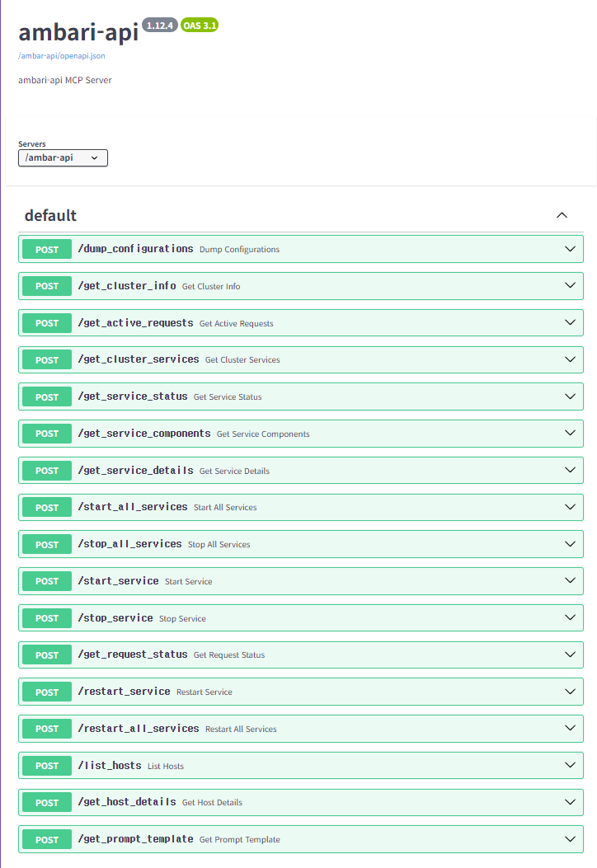Open the /get_prompt_template endpoint path
This screenshot has height=868, width=597.
coord(136,839)
